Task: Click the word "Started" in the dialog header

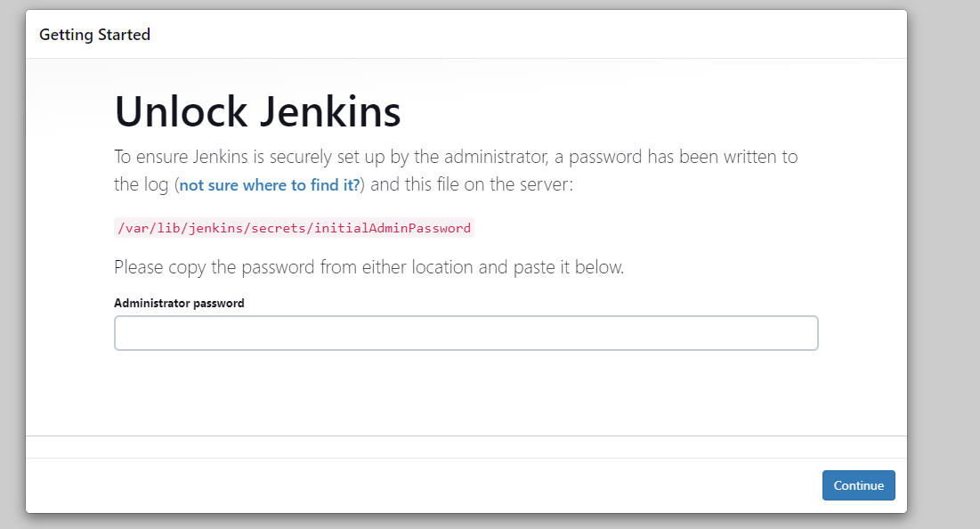Action: tap(124, 35)
